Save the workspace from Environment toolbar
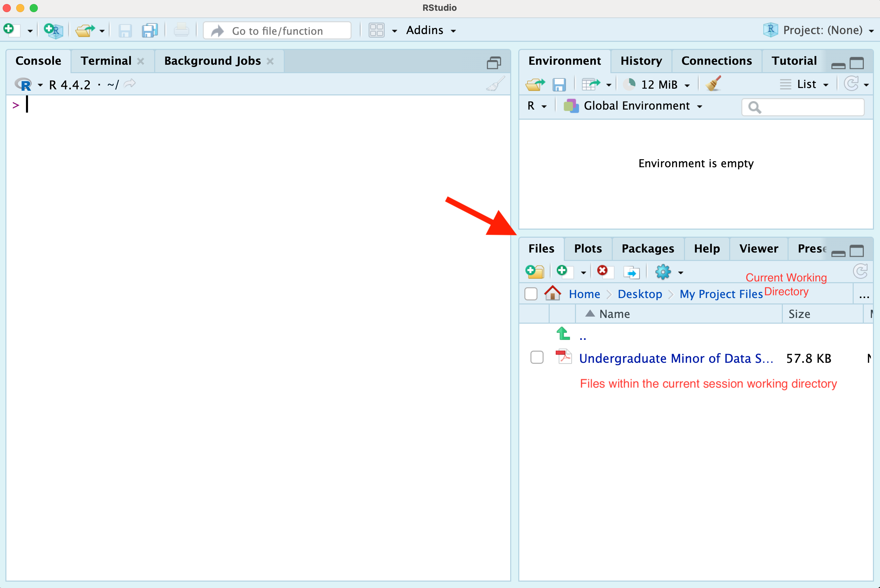Screen dimensions: 880x588 pyautogui.click(x=559, y=84)
